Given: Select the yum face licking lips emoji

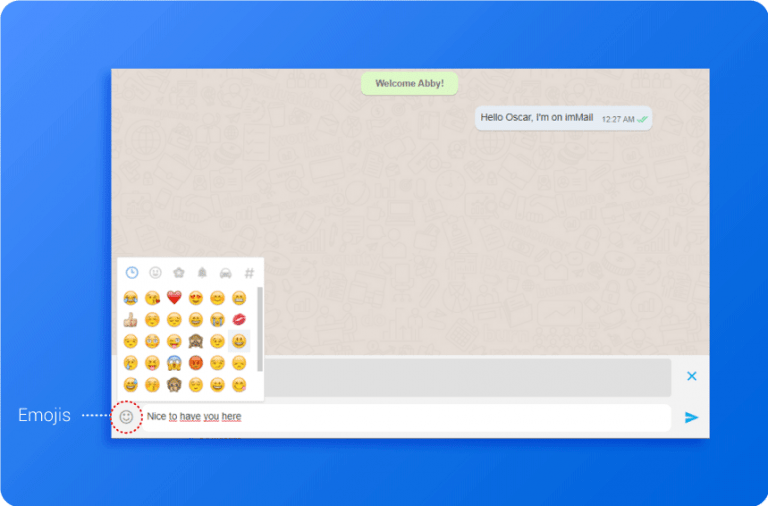Looking at the screenshot, I should 239,385.
